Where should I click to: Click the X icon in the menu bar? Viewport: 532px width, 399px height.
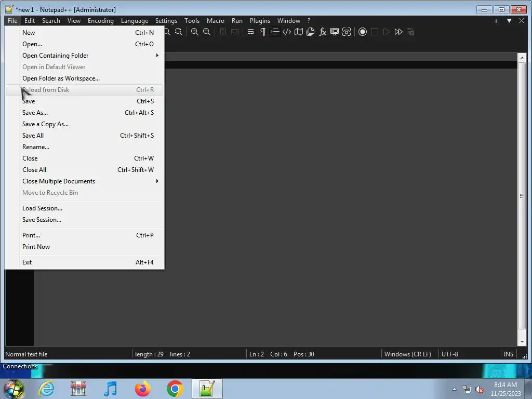[522, 21]
